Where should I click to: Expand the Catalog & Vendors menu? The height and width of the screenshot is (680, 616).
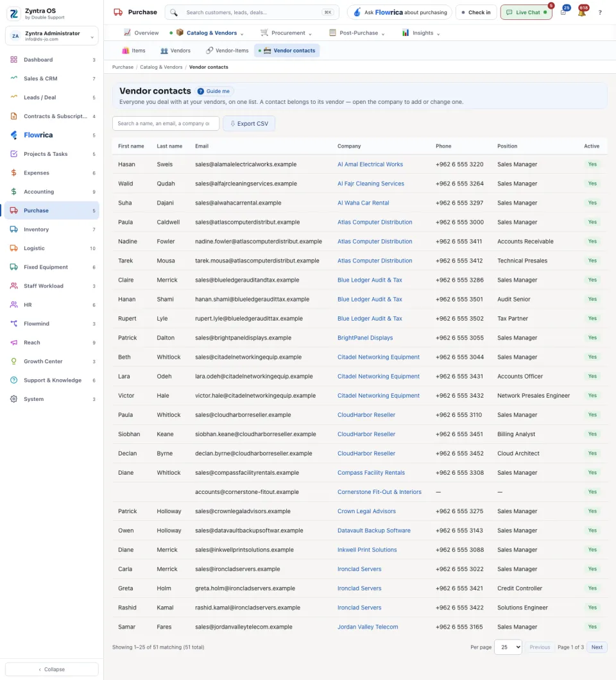(x=210, y=33)
